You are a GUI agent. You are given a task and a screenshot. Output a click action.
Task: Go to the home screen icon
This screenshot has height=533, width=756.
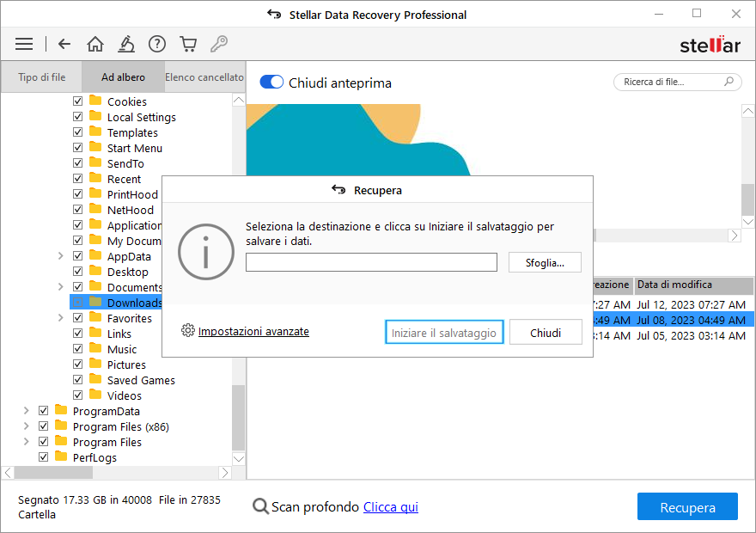coord(95,44)
